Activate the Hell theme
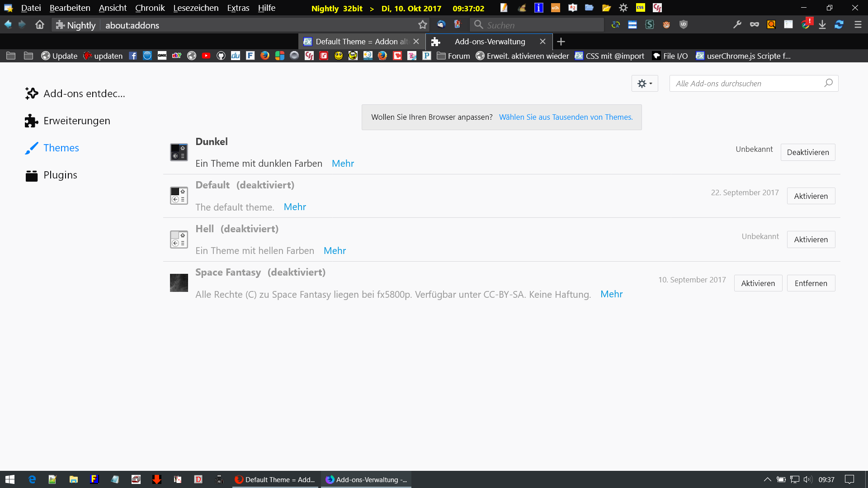The image size is (868, 488). 811,239
